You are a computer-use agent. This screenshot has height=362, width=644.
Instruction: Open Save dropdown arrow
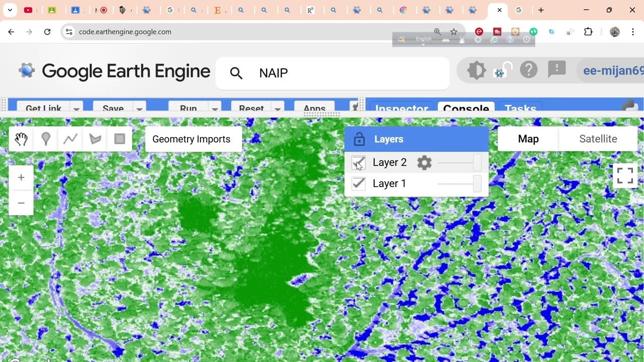tap(139, 108)
